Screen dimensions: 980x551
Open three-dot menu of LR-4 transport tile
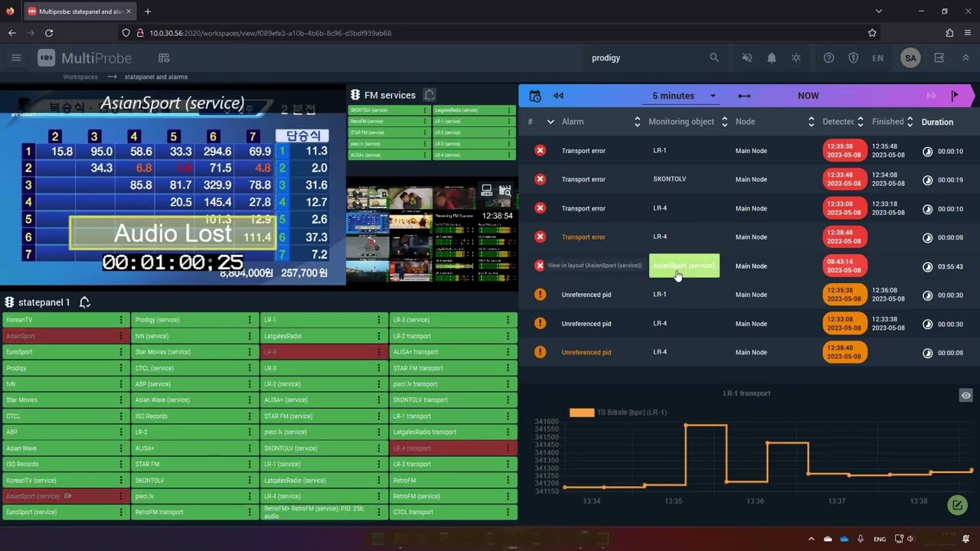click(508, 448)
